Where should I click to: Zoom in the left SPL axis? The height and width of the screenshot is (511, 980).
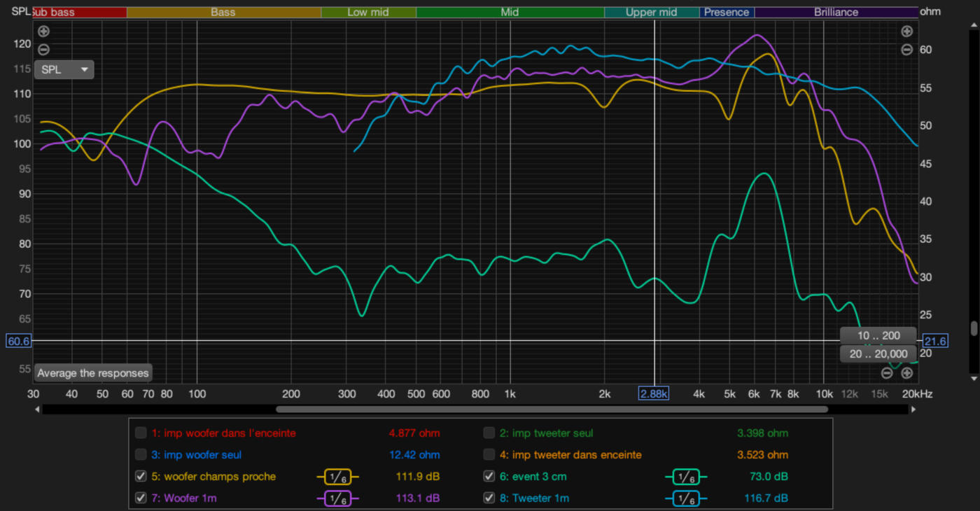point(43,31)
